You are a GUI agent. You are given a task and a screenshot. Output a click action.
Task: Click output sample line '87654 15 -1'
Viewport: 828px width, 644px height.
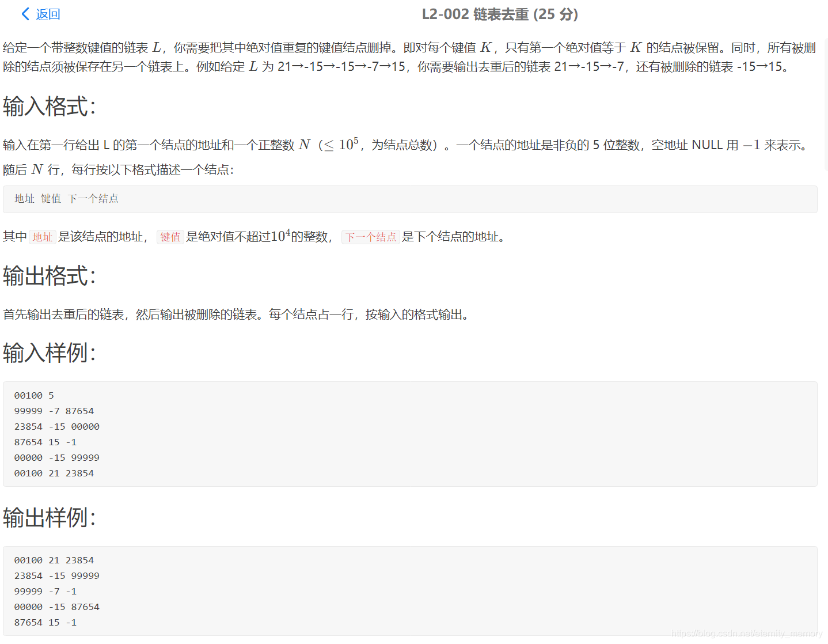(x=45, y=623)
